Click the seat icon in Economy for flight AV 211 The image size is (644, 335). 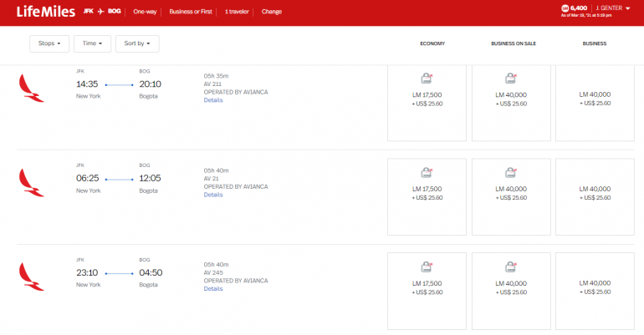pos(427,79)
